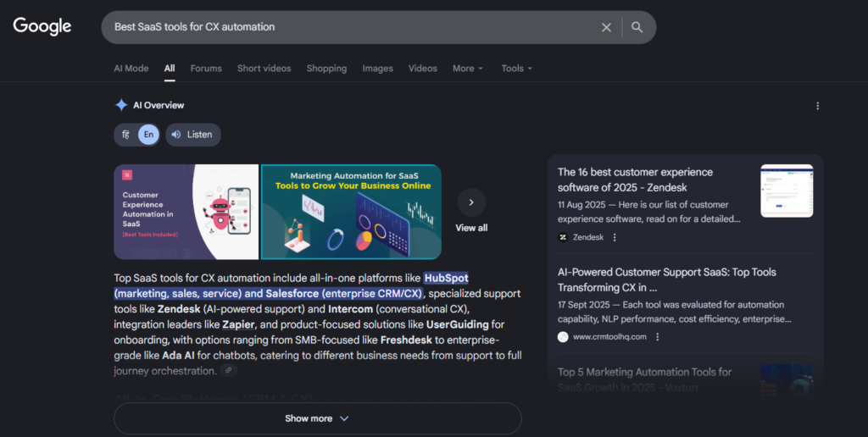Image resolution: width=868 pixels, height=437 pixels.
Task: Click source link icon after journey orchestration
Action: [229, 371]
